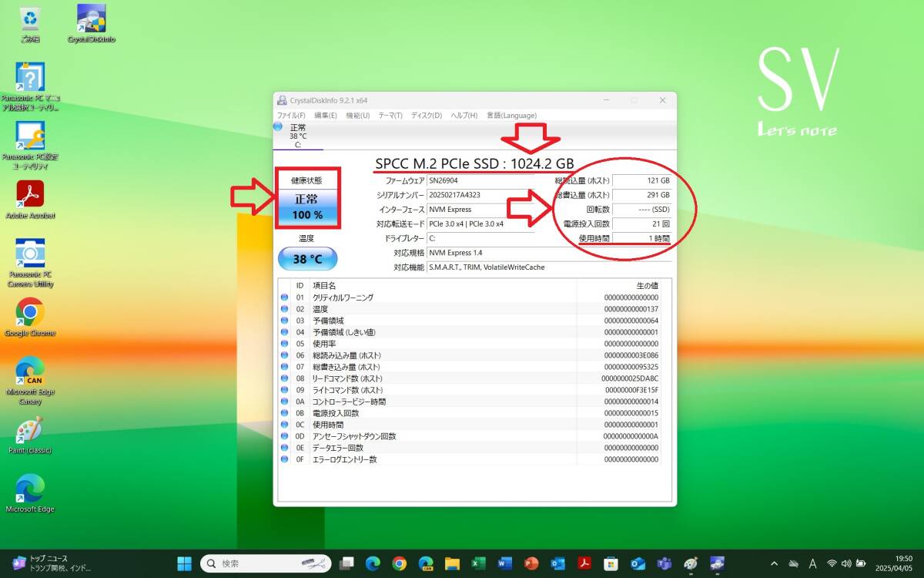Click the serial number field 20250217A4323
924x578 pixels.
tap(480, 195)
